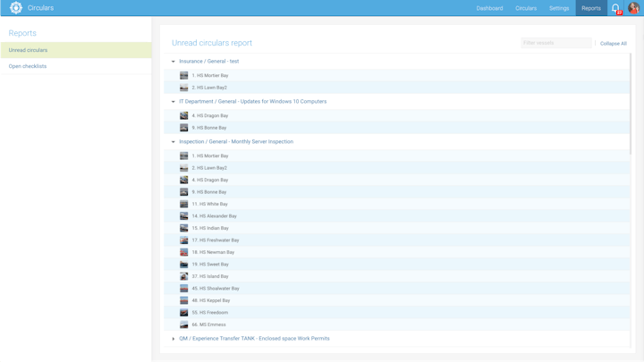This screenshot has width=644, height=362.
Task: Click the MS Emmesu vessel thumbnail
Action: (x=184, y=324)
